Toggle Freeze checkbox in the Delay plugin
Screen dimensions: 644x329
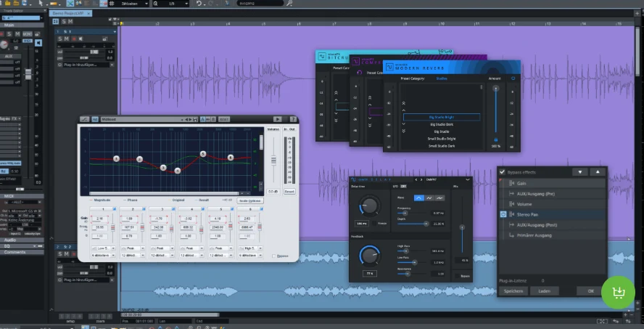click(374, 223)
